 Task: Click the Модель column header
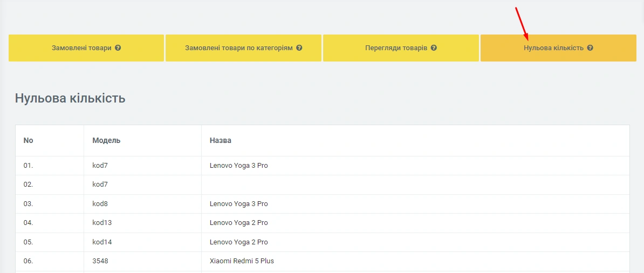click(x=106, y=140)
